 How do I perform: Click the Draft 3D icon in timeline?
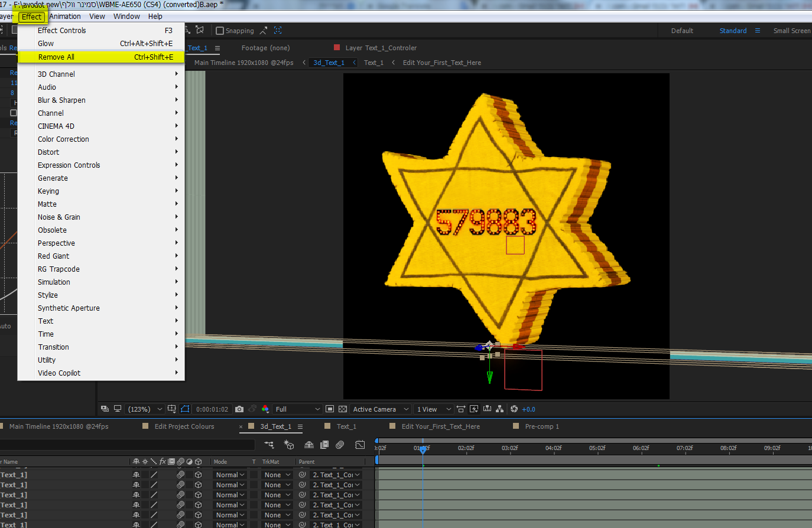[289, 445]
